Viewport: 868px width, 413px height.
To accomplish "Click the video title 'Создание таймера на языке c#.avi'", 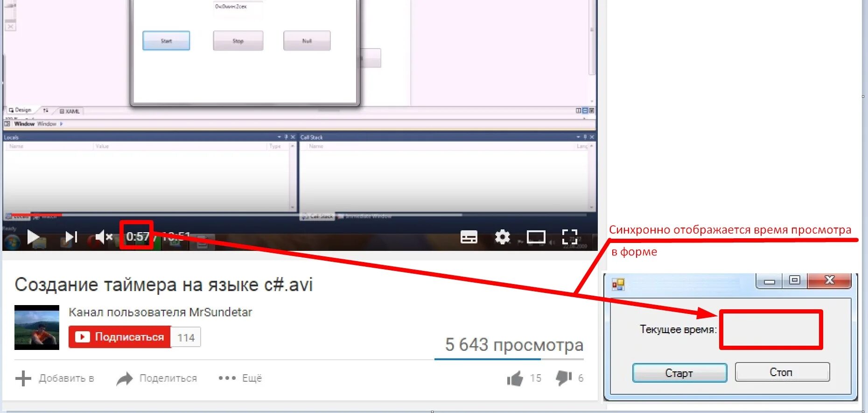I will (164, 285).
